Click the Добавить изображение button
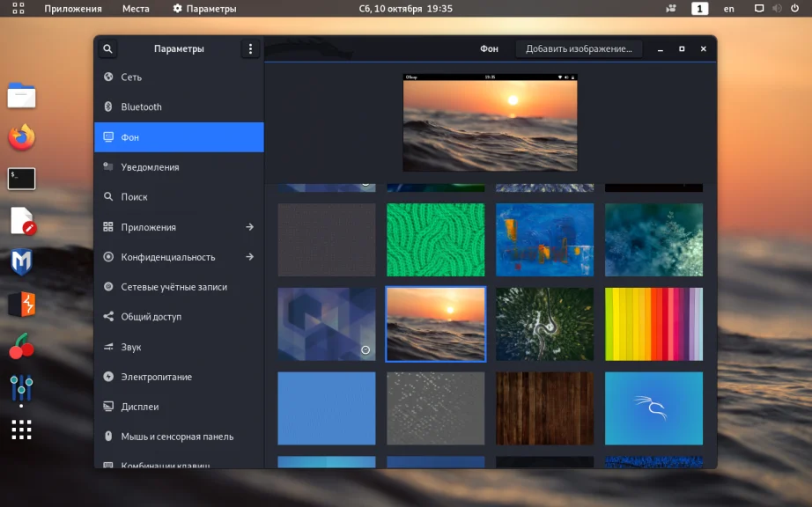Image resolution: width=812 pixels, height=507 pixels. pos(579,49)
